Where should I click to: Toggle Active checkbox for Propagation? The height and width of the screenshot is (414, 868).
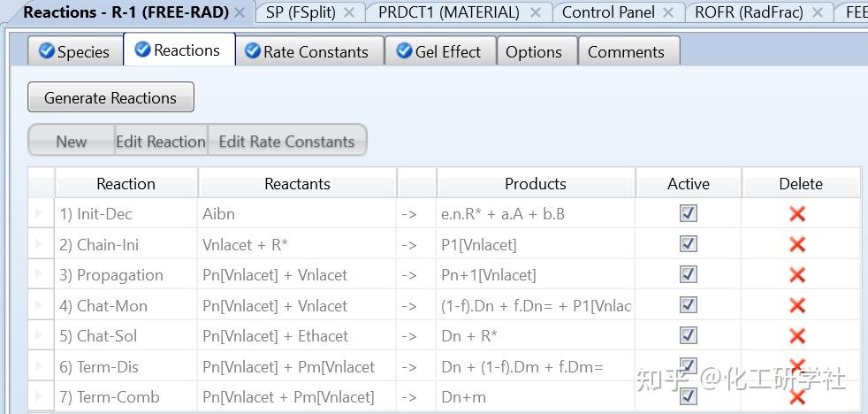689,275
